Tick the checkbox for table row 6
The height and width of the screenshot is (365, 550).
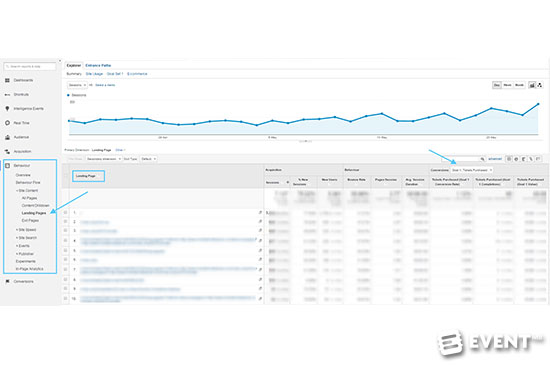click(66, 259)
